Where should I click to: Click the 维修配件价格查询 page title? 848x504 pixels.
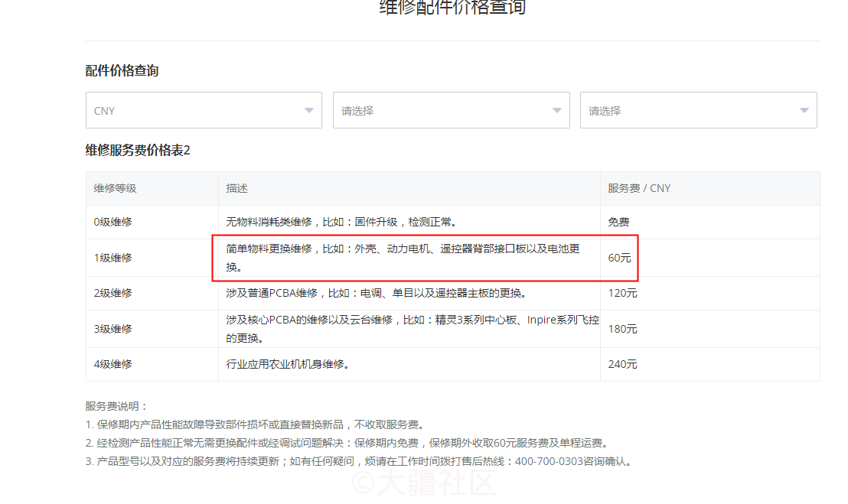(x=452, y=8)
